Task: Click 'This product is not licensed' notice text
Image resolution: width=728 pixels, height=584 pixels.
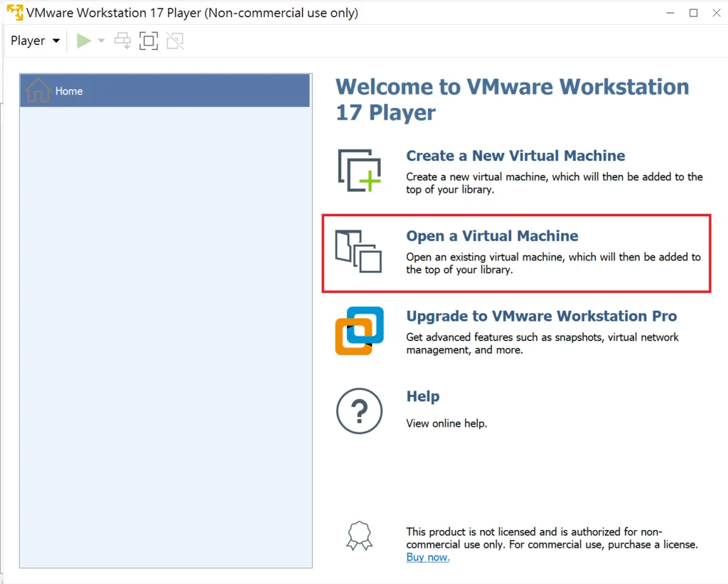Action: pos(552,538)
